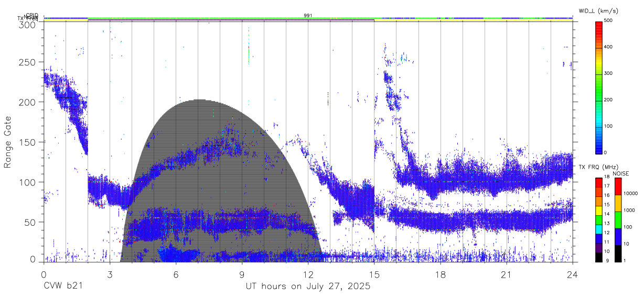644x297 pixels.
Task: Click the purple 10–11 MHz TX FRQ swatch
Action: [598, 248]
